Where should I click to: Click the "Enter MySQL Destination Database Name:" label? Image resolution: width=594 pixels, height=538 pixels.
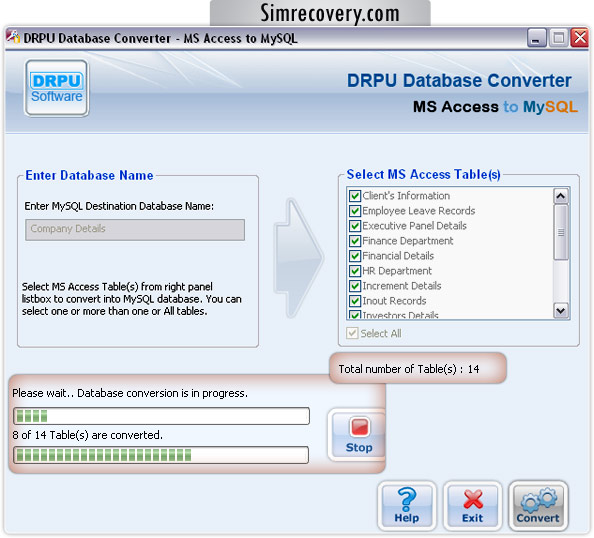[x=119, y=206]
